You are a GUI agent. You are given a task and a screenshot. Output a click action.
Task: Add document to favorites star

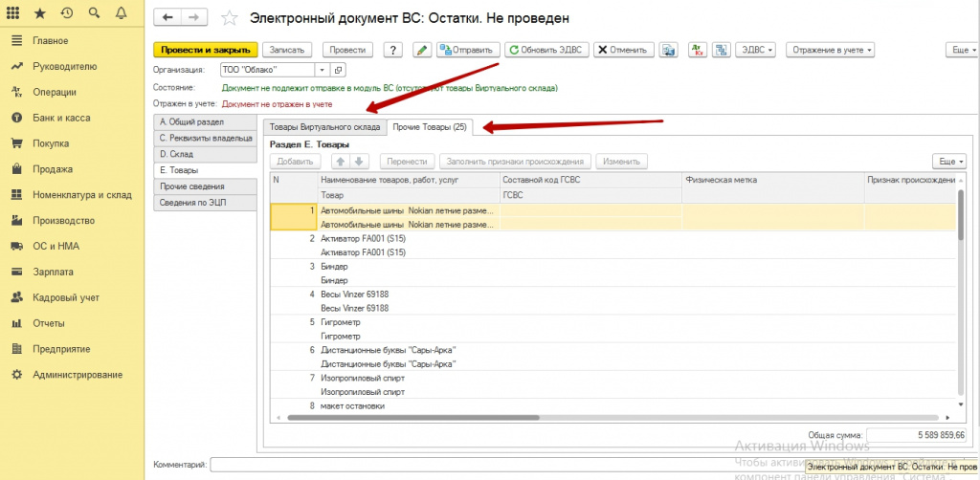(230, 19)
